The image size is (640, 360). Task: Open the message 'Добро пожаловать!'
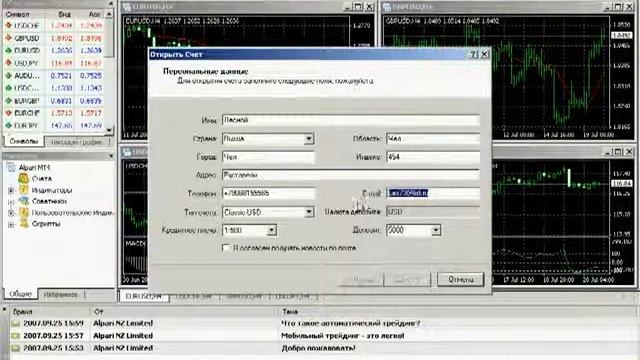click(318, 348)
